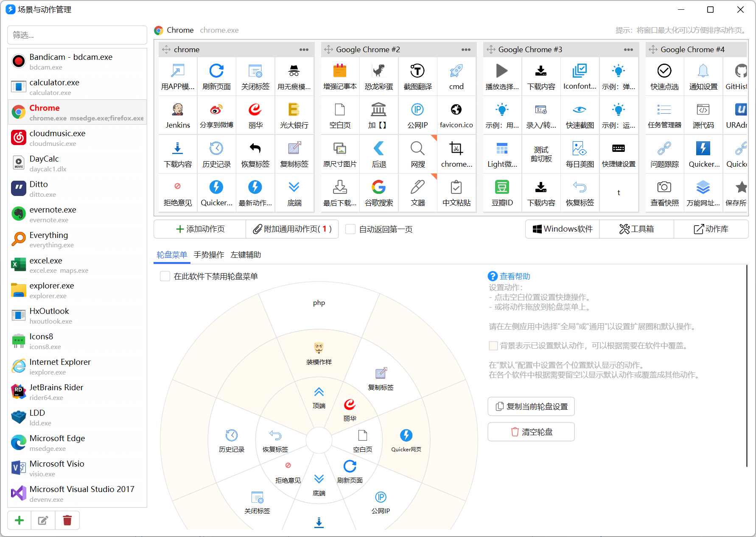Click the 查看快照 camera action

point(664,193)
